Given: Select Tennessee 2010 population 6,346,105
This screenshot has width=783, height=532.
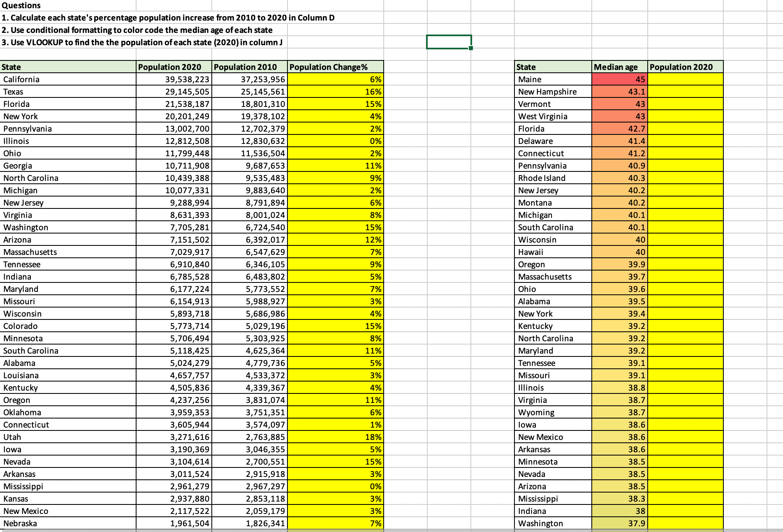Looking at the screenshot, I should click(250, 264).
